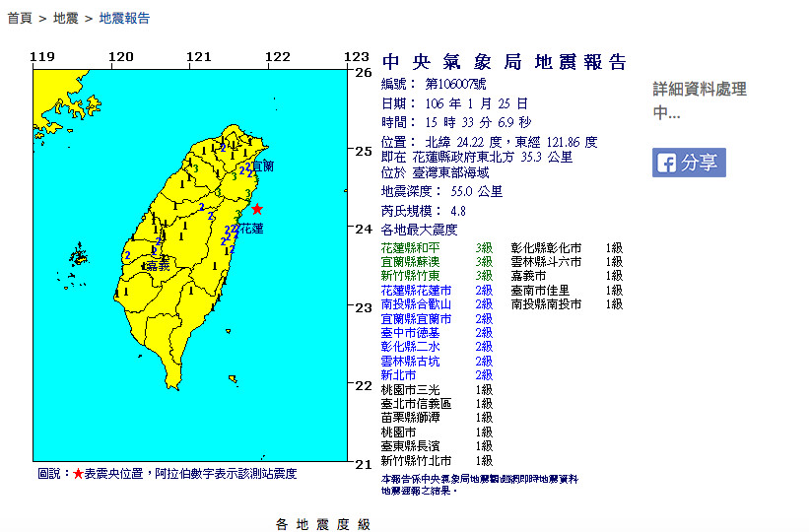This screenshot has width=809, height=532.
Task: Click the Facebook logo icon on share button
Action: coord(665,163)
